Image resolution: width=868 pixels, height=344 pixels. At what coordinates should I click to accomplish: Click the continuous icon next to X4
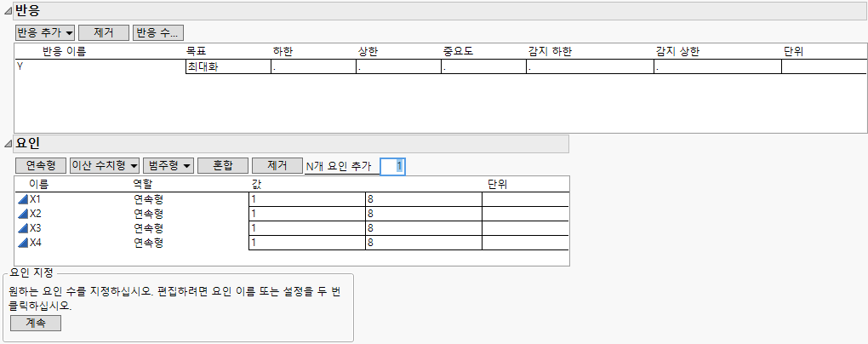[23, 243]
